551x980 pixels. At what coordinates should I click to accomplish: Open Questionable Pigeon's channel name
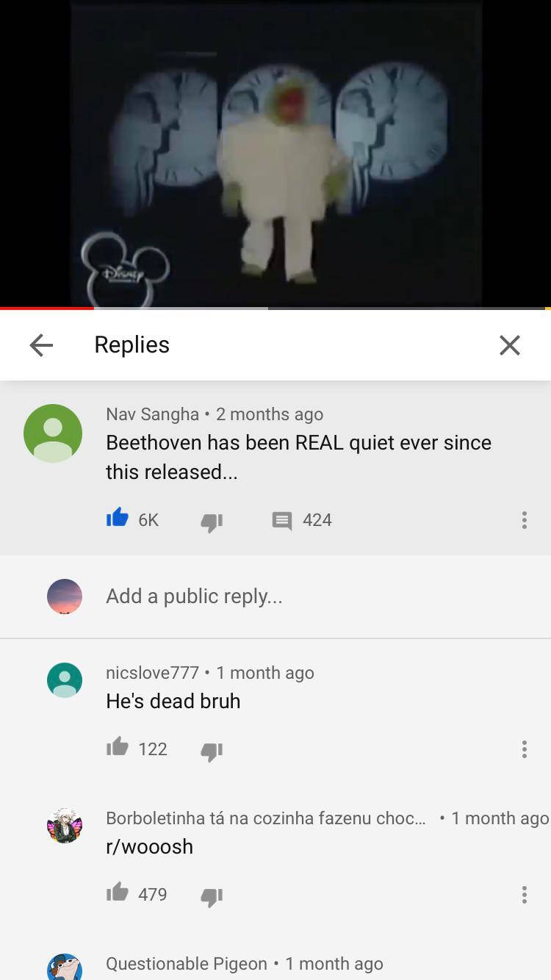(x=187, y=963)
